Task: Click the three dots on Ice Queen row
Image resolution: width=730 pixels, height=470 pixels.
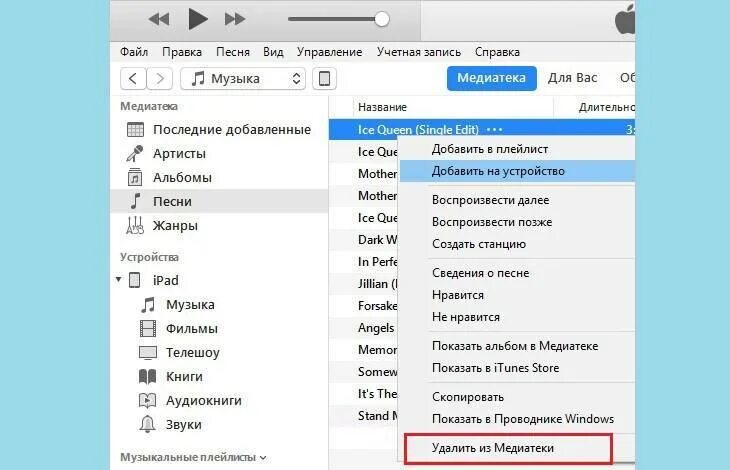Action: click(494, 129)
